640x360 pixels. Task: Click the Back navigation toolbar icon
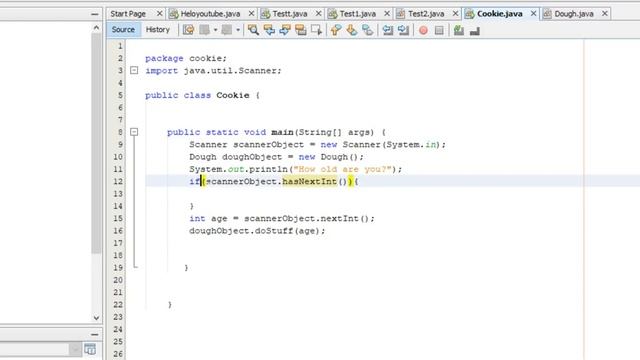tap(204, 30)
